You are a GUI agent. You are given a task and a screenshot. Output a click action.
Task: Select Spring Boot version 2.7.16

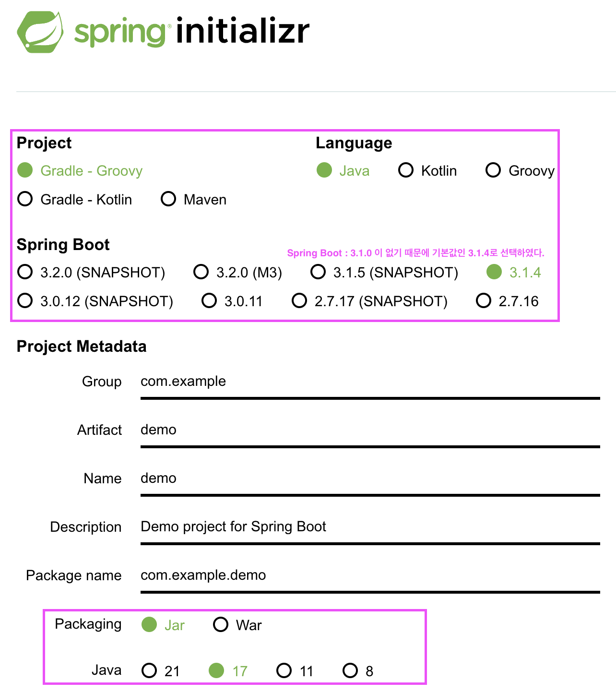(507, 301)
